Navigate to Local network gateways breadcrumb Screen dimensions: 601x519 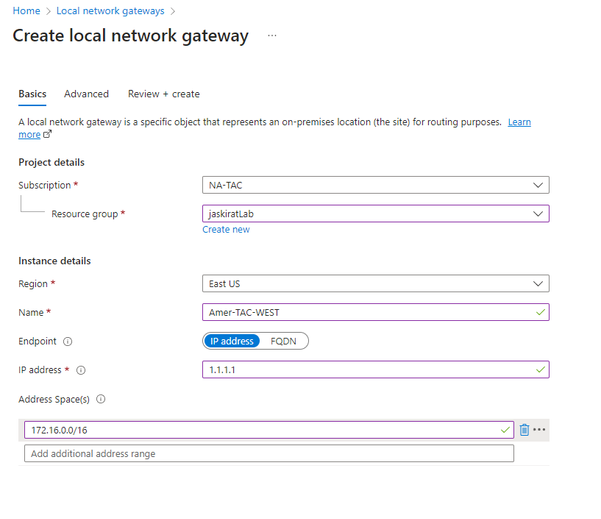coord(110,10)
